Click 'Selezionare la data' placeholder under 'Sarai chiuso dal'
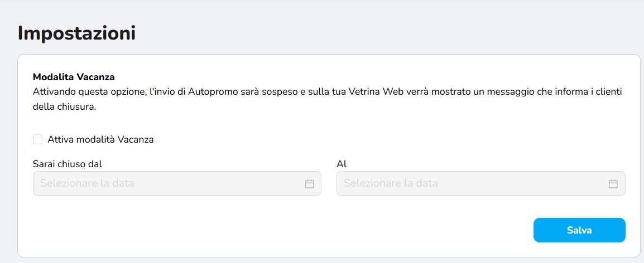The height and width of the screenshot is (263, 644). click(x=87, y=183)
